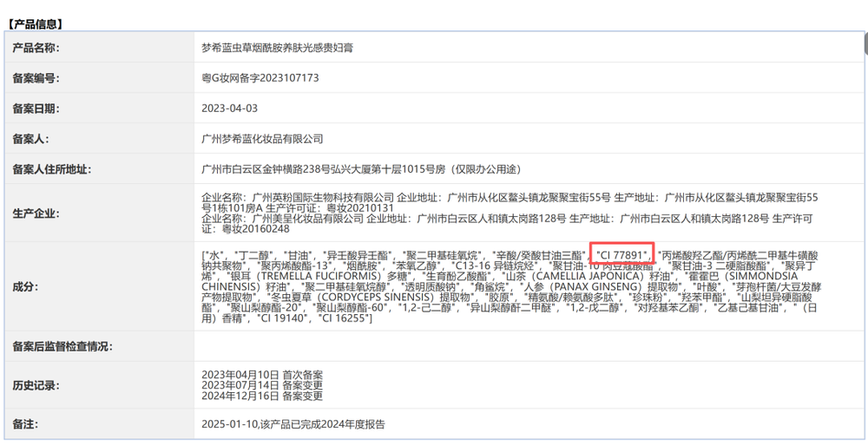Click product name 梦希蓝虫草烟酰胺养肤光感贵妇膏
The image size is (868, 446).
click(277, 48)
